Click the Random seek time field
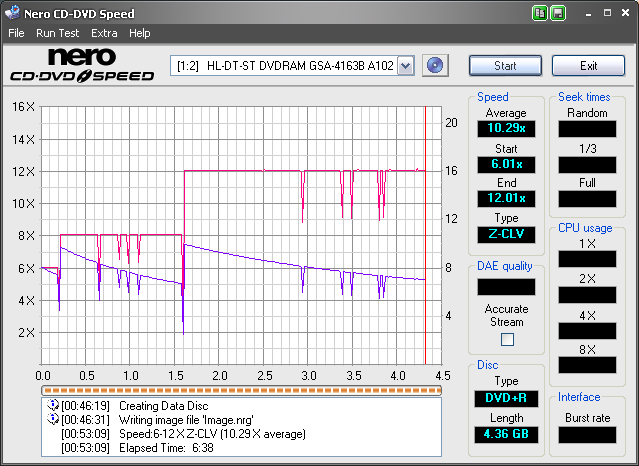Viewport: 639px width, 466px height. 587,129
